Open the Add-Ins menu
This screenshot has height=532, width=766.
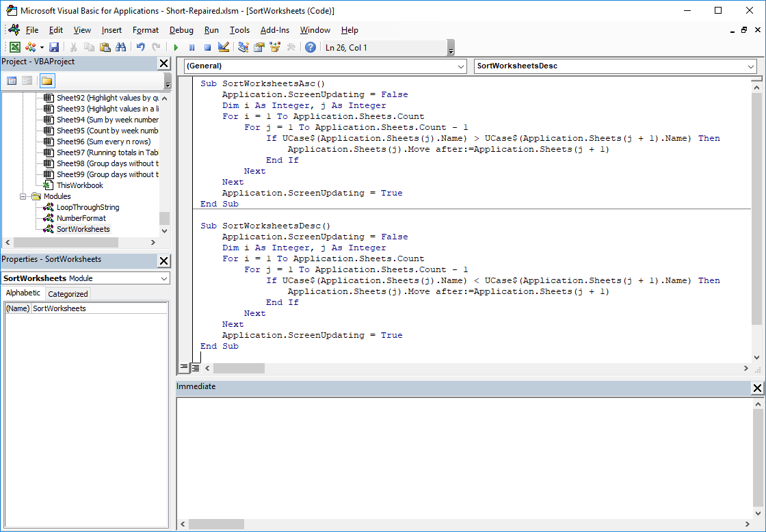(275, 30)
